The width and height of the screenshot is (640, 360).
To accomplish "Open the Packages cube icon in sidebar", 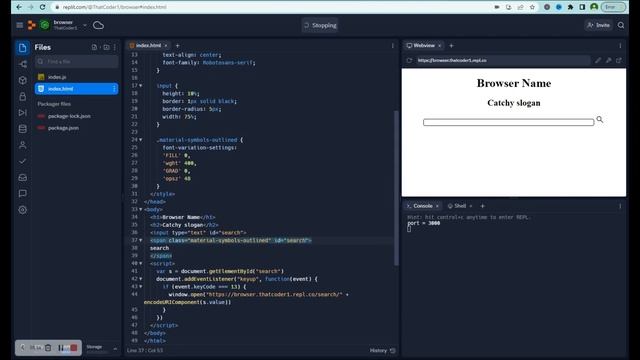I will (22, 80).
